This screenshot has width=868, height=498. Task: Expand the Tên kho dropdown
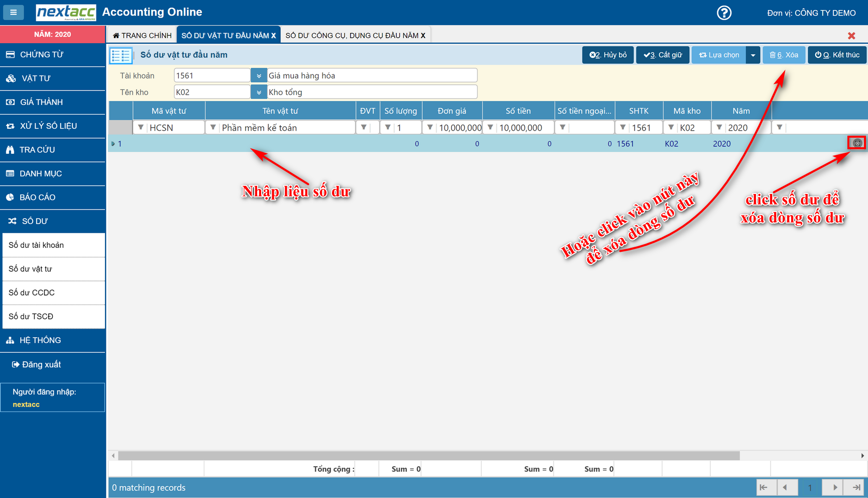point(259,92)
